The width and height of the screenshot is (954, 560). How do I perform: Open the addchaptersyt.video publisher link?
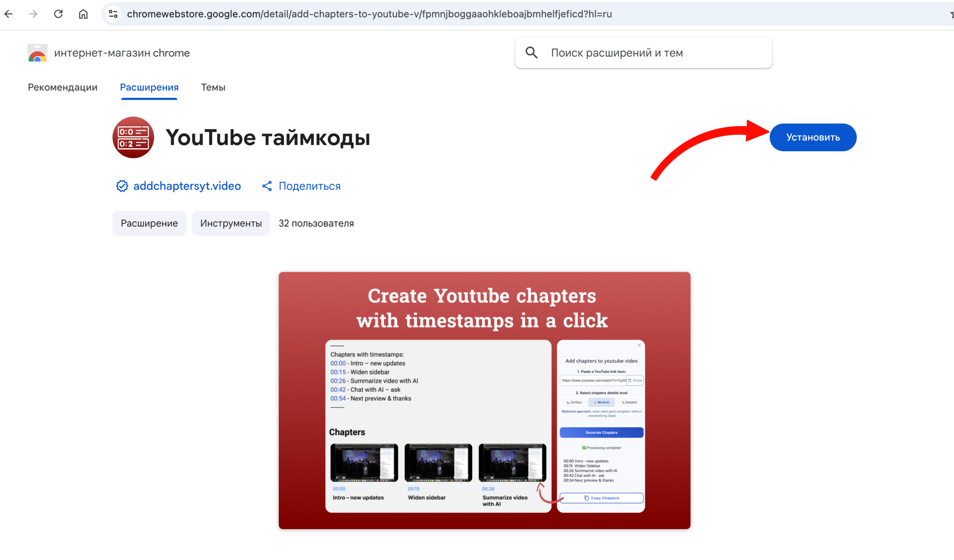[187, 186]
